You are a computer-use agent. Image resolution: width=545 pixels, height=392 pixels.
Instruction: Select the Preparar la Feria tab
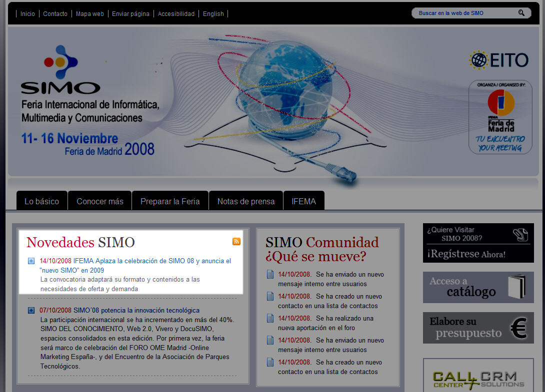(x=170, y=201)
